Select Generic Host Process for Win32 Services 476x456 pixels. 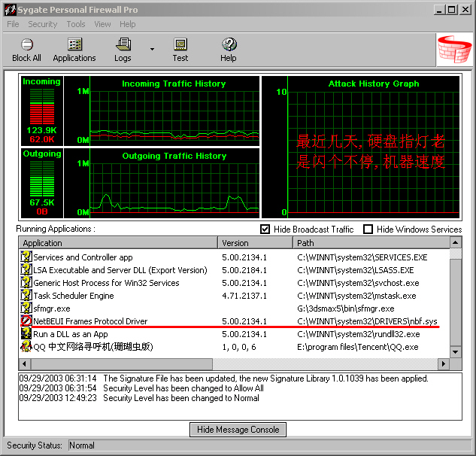click(x=235, y=283)
